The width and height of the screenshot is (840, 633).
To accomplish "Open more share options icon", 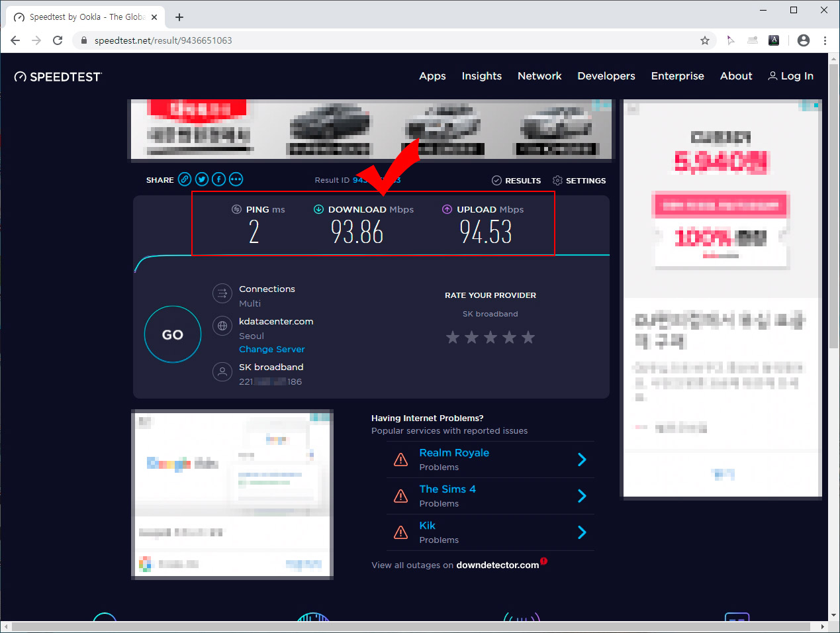I will (x=236, y=179).
